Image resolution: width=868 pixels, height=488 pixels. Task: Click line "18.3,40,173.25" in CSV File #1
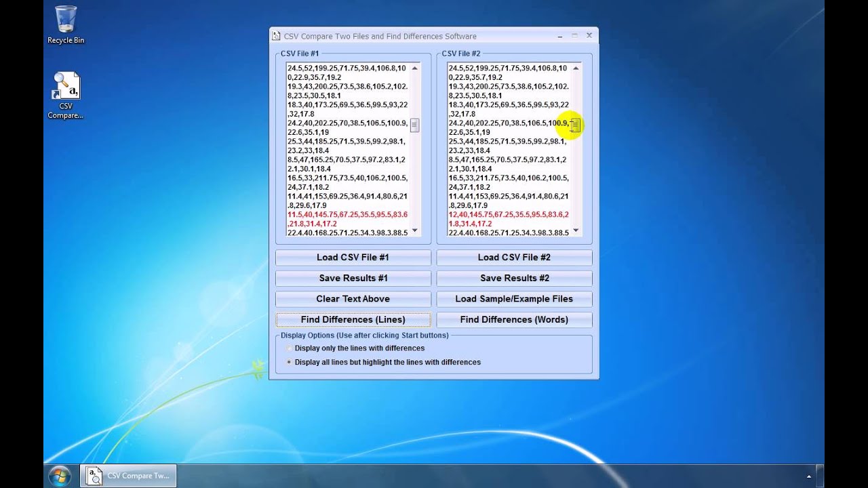tap(347, 109)
